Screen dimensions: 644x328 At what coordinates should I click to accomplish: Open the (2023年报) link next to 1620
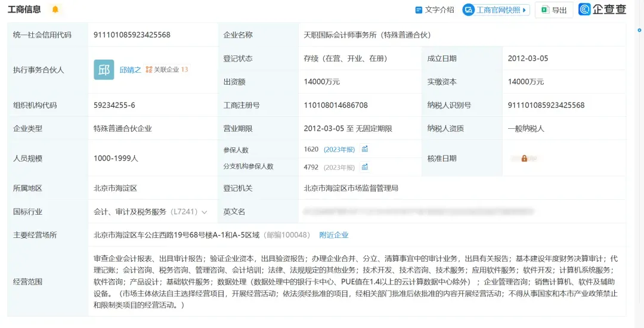click(339, 150)
